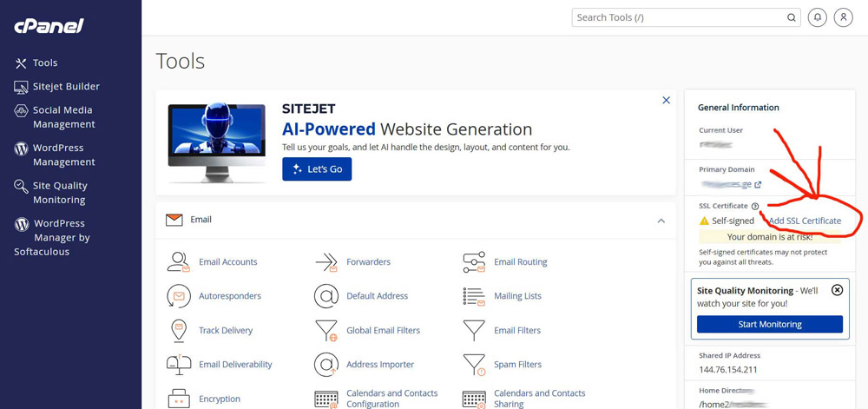The height and width of the screenshot is (409, 868).
Task: Click the Spam Filters icon
Action: pyautogui.click(x=474, y=365)
